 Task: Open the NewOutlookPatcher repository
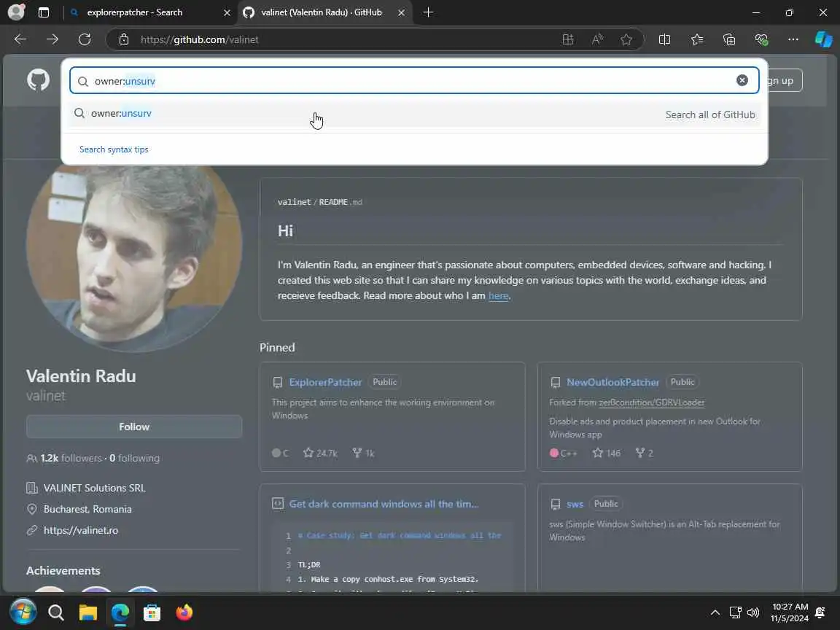click(612, 383)
